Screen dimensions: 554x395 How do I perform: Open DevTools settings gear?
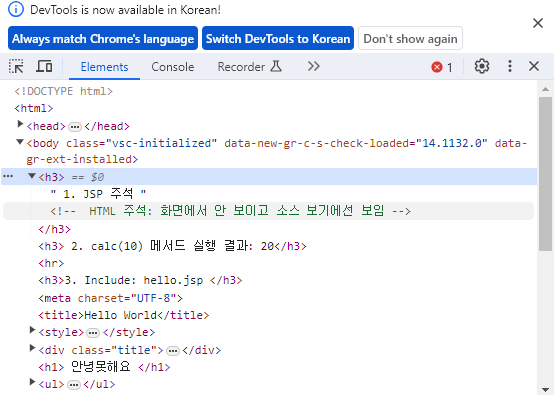pos(482,66)
